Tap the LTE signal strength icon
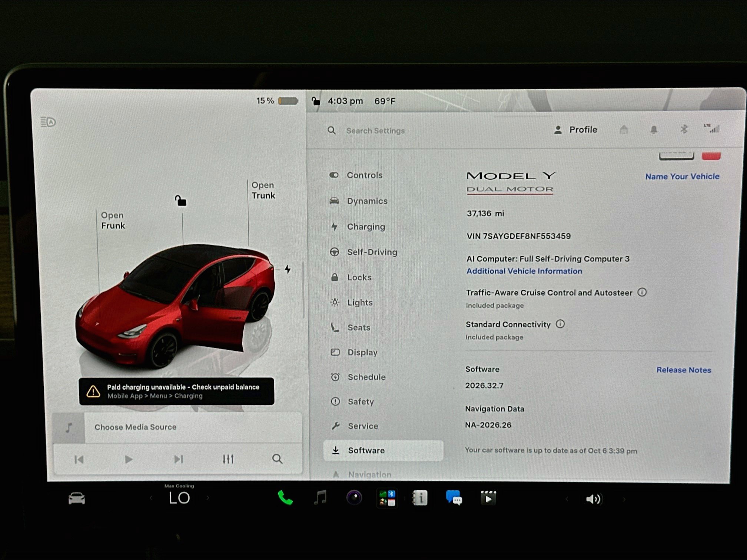The image size is (747, 560). 712,128
